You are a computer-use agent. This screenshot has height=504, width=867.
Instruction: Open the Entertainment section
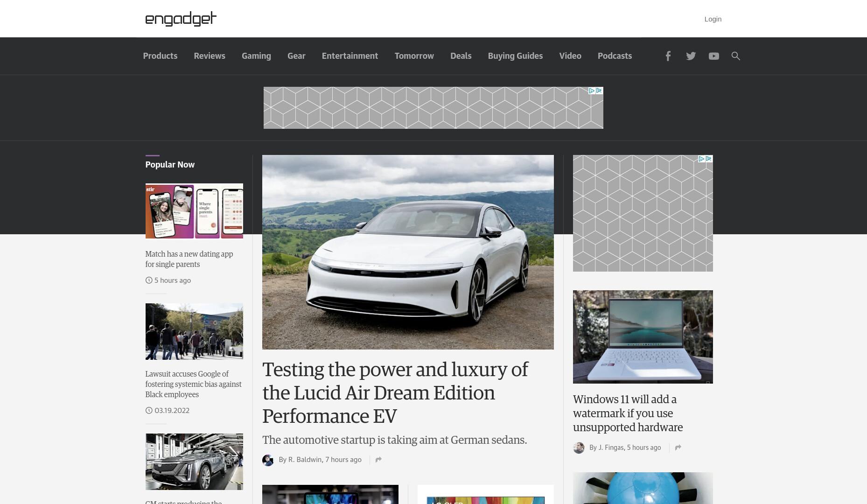click(350, 56)
